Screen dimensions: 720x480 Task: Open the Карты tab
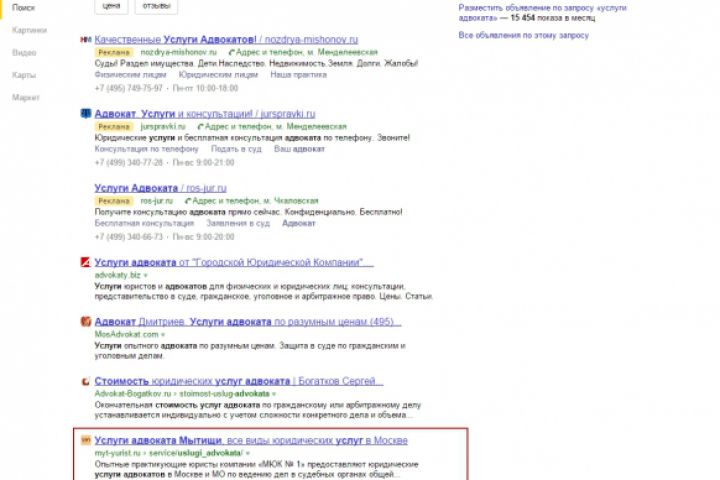[x=24, y=75]
